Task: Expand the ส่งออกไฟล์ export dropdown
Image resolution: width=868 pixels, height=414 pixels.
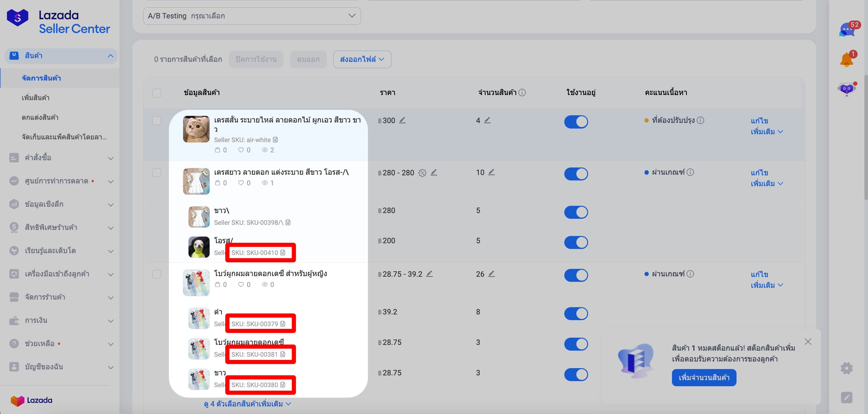Action: point(362,59)
